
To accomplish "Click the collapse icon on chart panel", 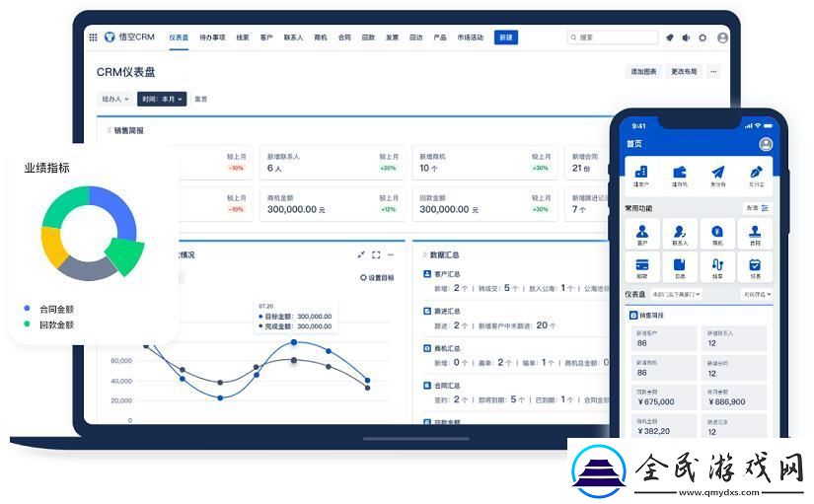I will click(x=361, y=254).
